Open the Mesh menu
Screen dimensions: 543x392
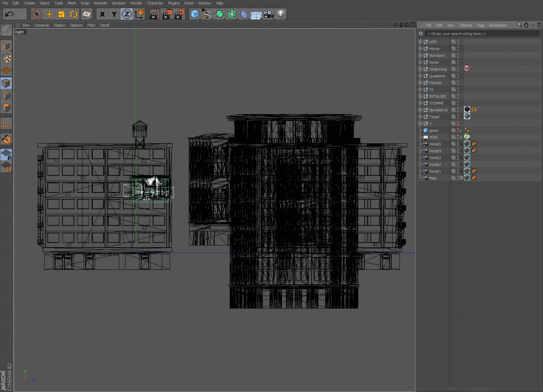click(x=72, y=3)
